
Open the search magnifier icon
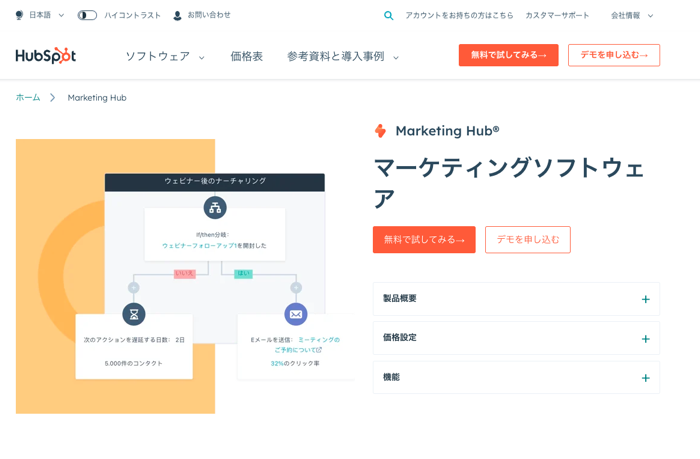coord(388,16)
